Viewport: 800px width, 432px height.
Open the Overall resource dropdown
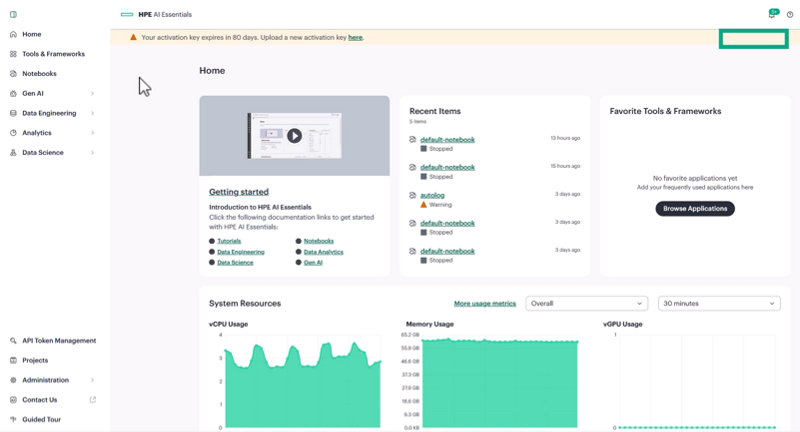pyautogui.click(x=587, y=303)
